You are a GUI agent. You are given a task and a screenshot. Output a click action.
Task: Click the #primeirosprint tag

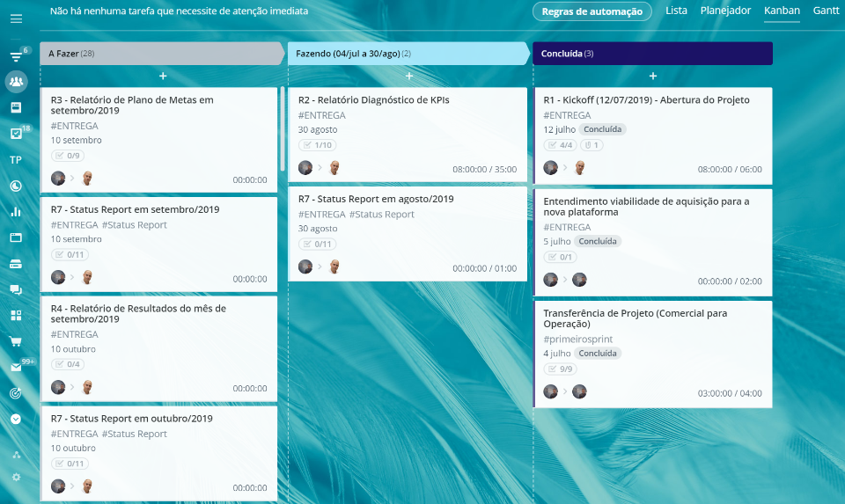pyautogui.click(x=577, y=340)
